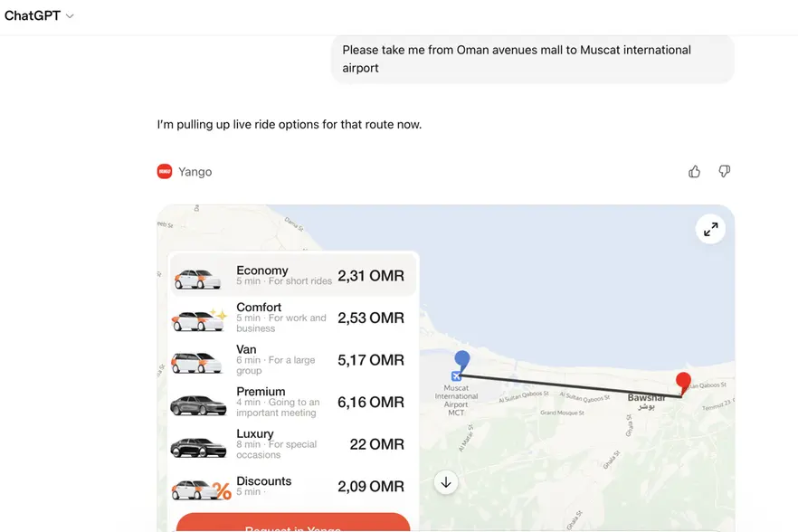The image size is (798, 532).
Task: Choose the Luxury ride for 22 OMR
Action: [292, 444]
